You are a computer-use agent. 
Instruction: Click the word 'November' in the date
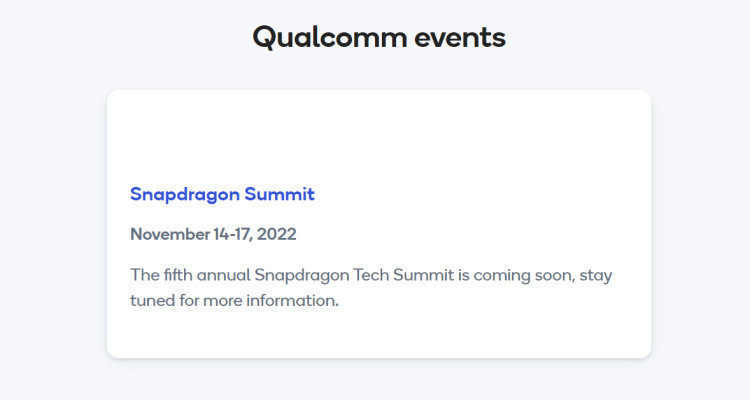(x=170, y=234)
